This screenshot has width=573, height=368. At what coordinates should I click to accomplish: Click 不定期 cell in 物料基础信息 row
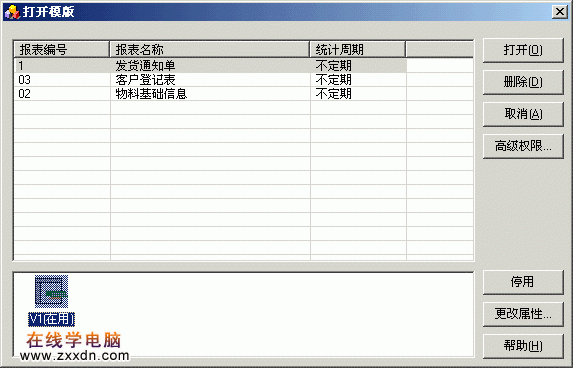pyautogui.click(x=358, y=94)
